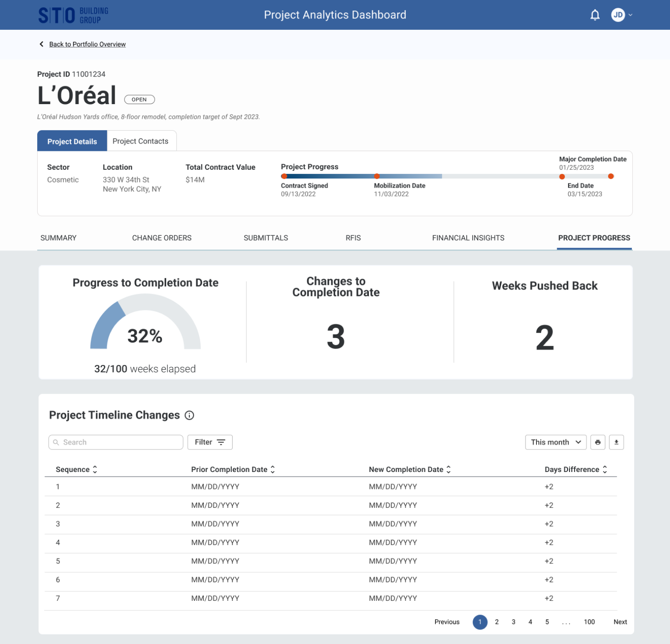
Task: Click Next page link
Action: coord(620,622)
